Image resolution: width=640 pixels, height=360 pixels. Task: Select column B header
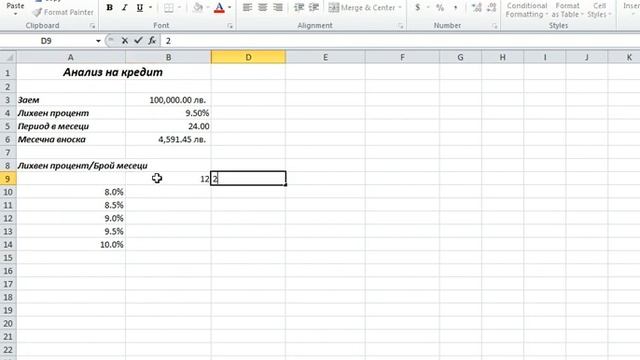pyautogui.click(x=168, y=58)
